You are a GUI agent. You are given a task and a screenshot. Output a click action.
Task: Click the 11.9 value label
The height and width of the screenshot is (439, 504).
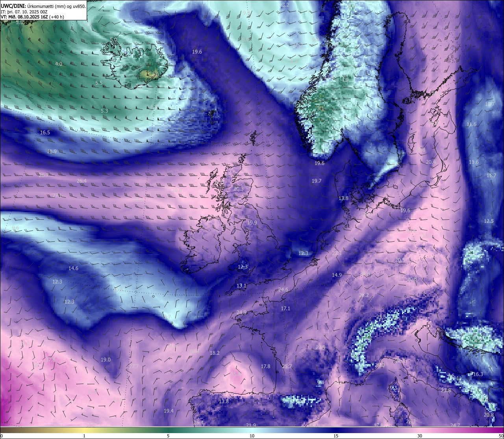[52, 152]
